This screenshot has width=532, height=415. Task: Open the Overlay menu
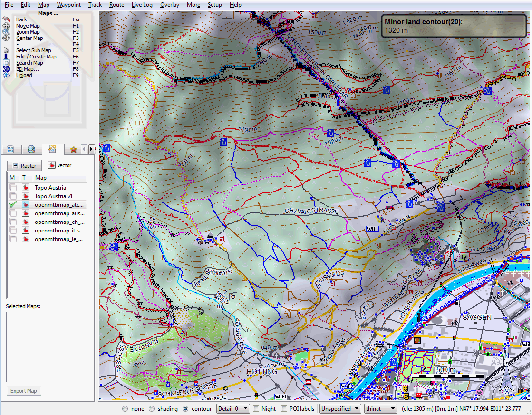point(169,5)
